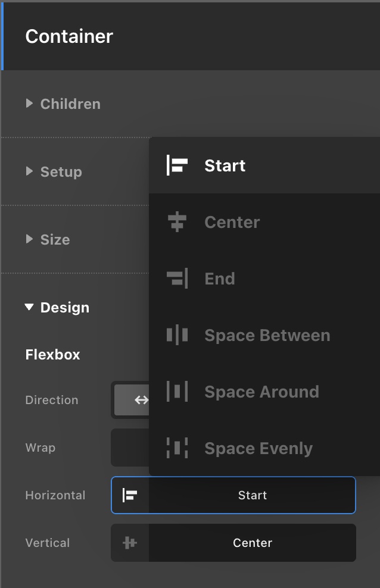Click the Start alignment icon in dropdown list
Viewport: 380px width, 588px height.
click(x=177, y=165)
